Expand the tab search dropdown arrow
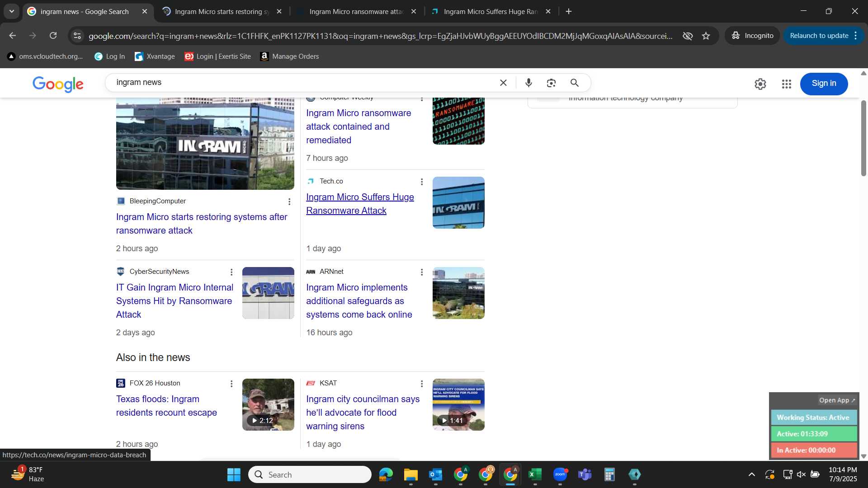The height and width of the screenshot is (488, 868). point(12,11)
